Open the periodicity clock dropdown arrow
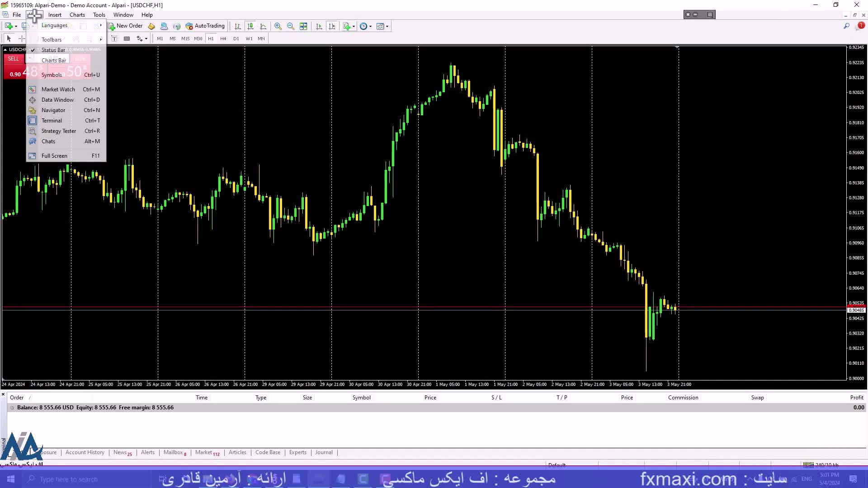This screenshot has height=488, width=868. pos(371,27)
